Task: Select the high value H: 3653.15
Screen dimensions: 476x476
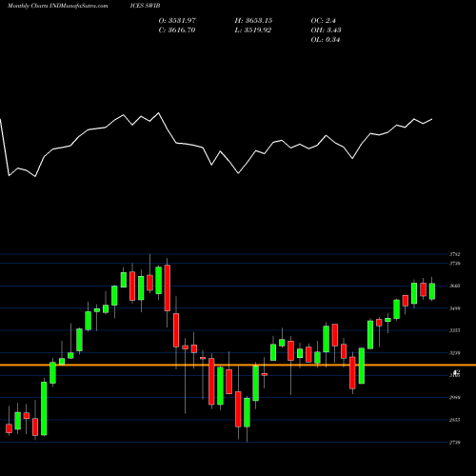Action: coord(253,21)
